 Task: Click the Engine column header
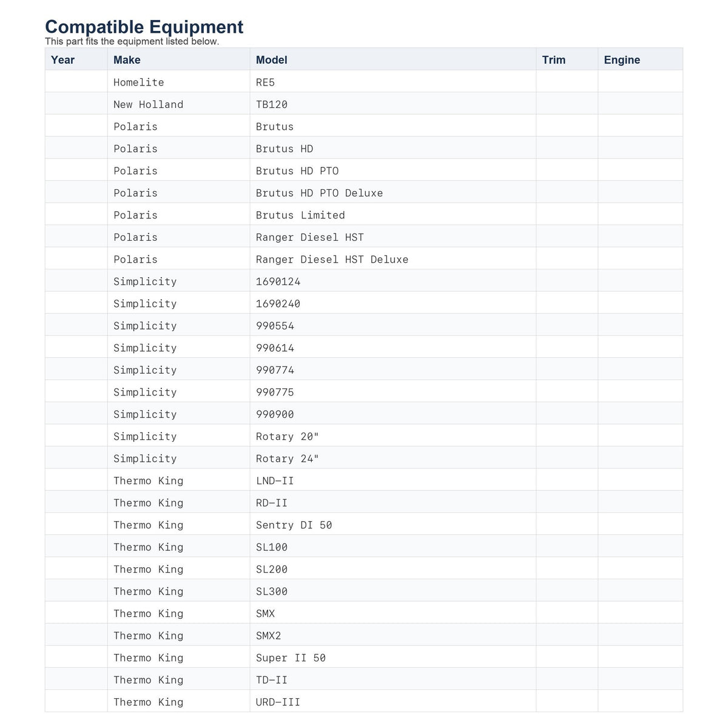tap(640, 59)
